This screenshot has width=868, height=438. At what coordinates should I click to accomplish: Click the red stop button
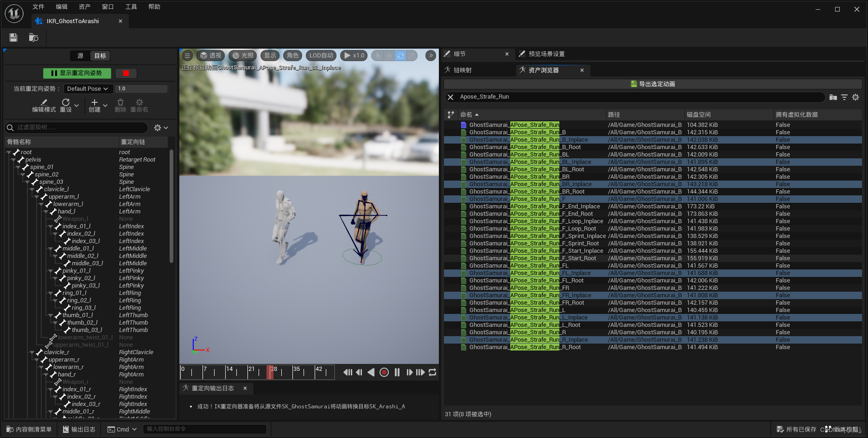pos(126,73)
